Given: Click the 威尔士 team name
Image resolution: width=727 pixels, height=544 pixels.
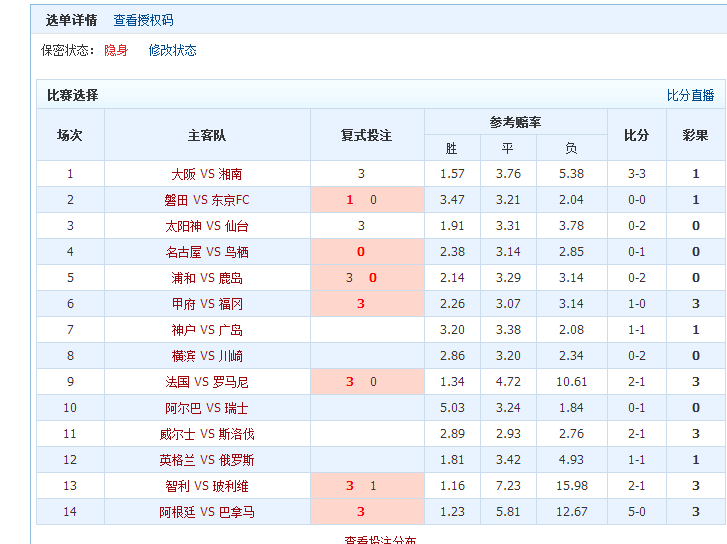Looking at the screenshot, I should point(177,434).
